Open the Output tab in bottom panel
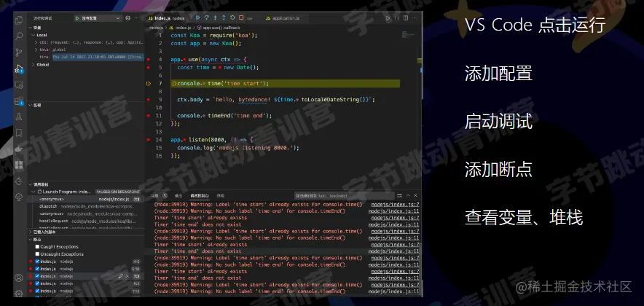The width and height of the screenshot is (644, 306). click(x=178, y=195)
